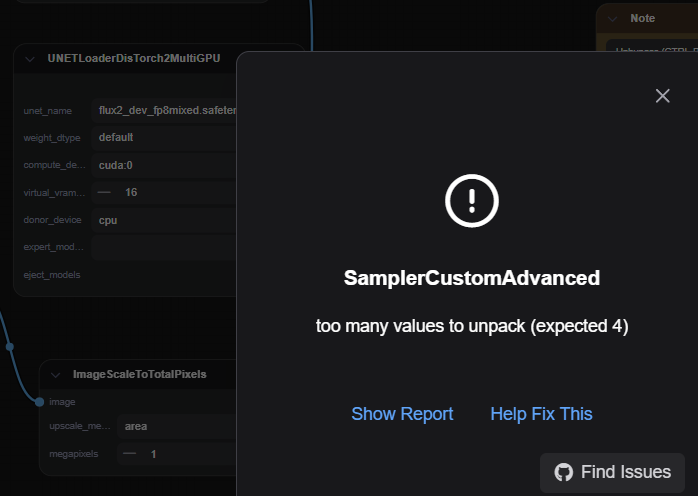Open the unet_name model dropdown
698x496 pixels.
coord(164,110)
